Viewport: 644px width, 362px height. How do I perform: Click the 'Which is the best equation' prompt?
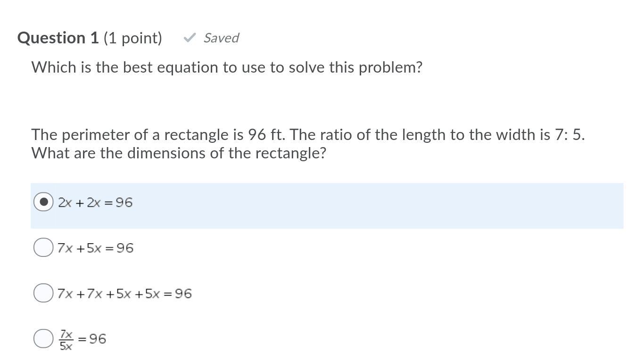coord(227,67)
